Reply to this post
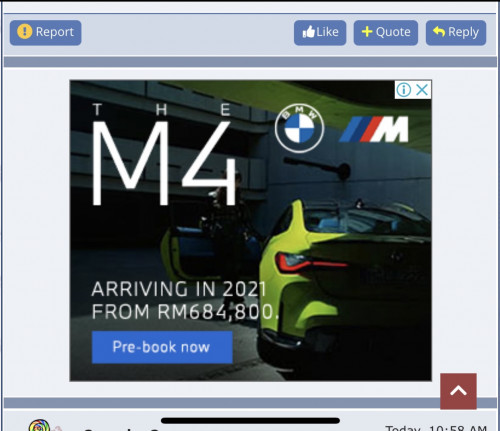 (456, 32)
